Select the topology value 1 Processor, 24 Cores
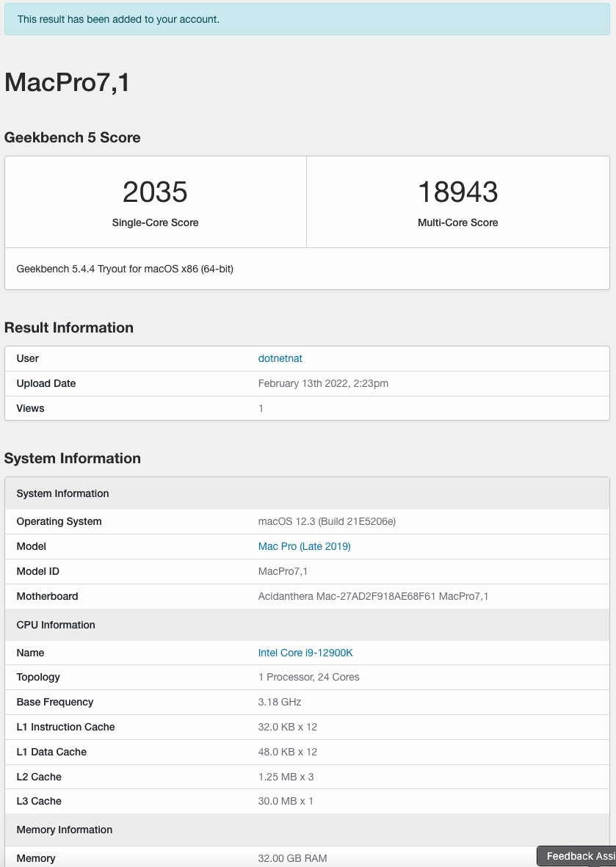616x867 pixels. point(308,677)
